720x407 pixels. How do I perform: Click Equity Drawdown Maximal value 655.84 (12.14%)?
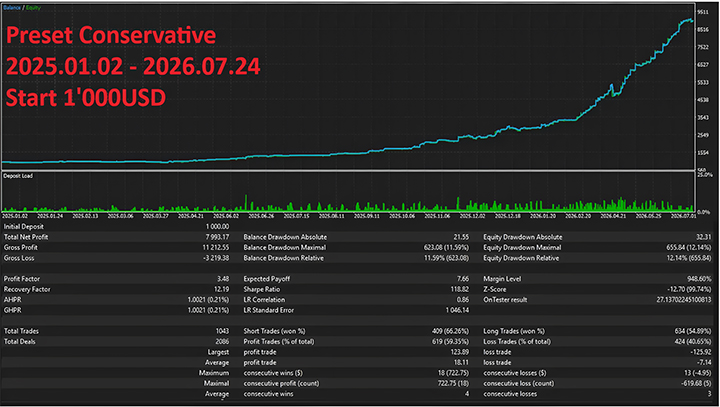tap(689, 248)
